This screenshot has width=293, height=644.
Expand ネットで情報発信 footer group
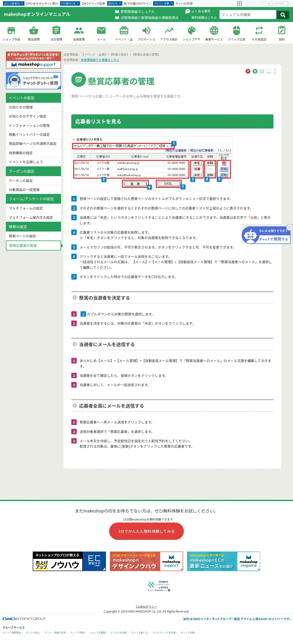(x=12, y=633)
